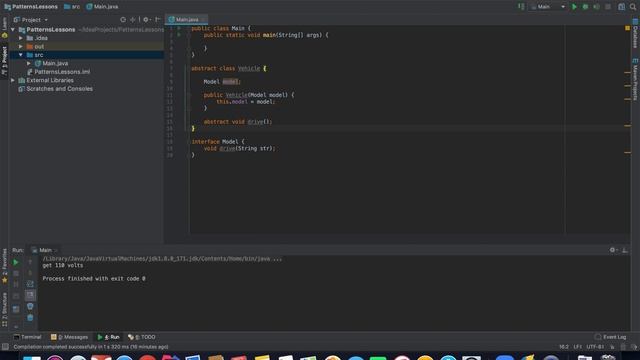640x360 pixels.
Task: Open the Messages tool window
Action: click(69, 337)
